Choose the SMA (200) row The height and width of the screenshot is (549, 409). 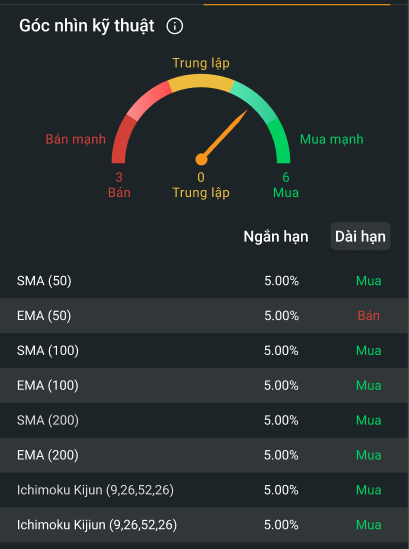pyautogui.click(x=204, y=420)
